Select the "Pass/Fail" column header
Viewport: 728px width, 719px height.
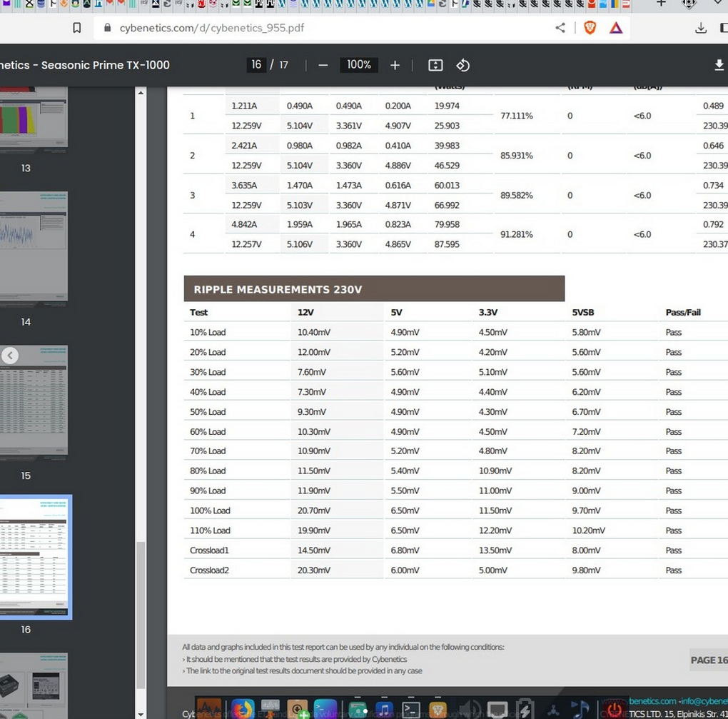tap(683, 313)
